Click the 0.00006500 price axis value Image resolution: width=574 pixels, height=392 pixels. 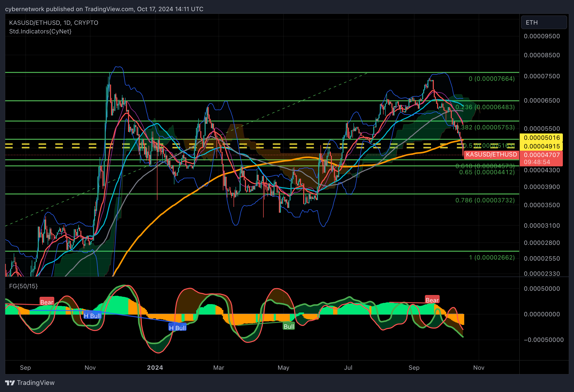pyautogui.click(x=542, y=101)
